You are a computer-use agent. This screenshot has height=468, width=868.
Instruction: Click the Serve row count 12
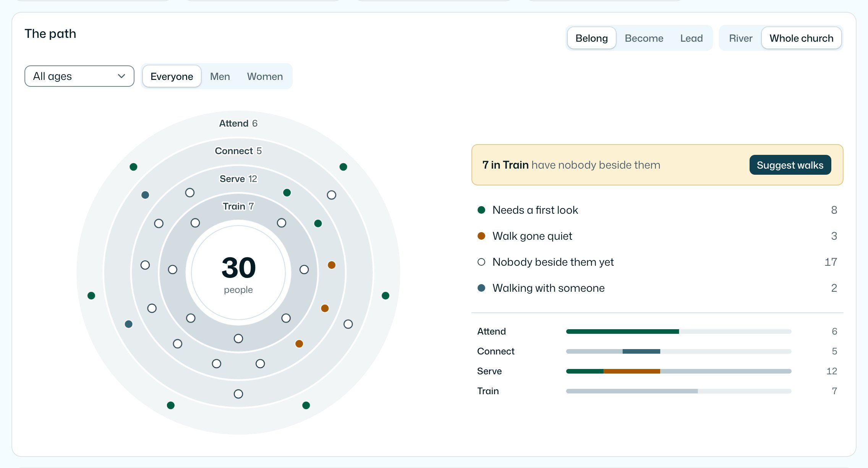click(832, 371)
